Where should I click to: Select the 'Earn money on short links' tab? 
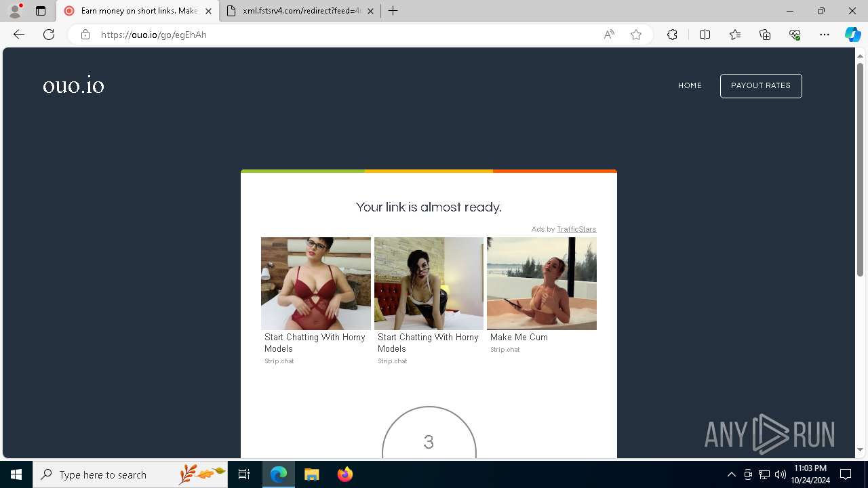[x=138, y=11]
